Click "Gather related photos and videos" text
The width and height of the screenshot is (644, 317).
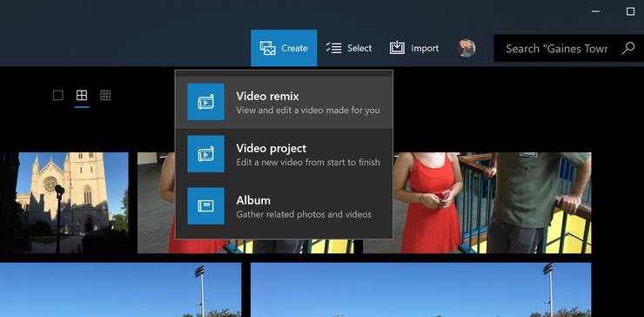click(304, 214)
